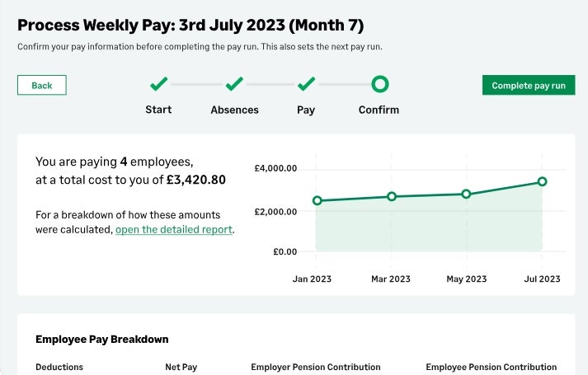
Task: Click the Employee Pay Breakdown heading
Action: [x=102, y=339]
